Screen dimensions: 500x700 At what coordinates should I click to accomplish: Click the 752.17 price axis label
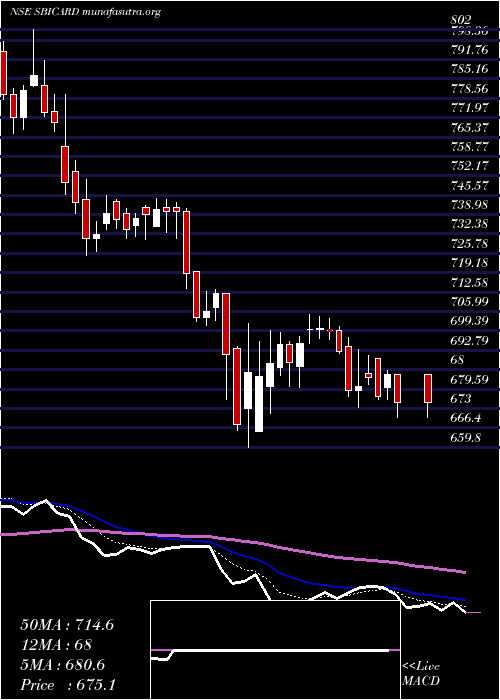[x=470, y=167]
